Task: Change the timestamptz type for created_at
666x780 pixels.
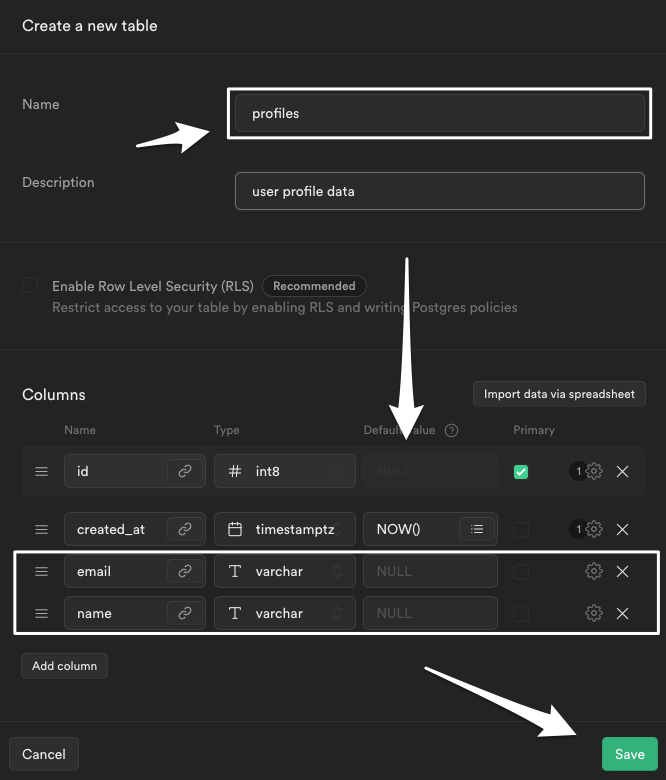Action: pos(285,529)
